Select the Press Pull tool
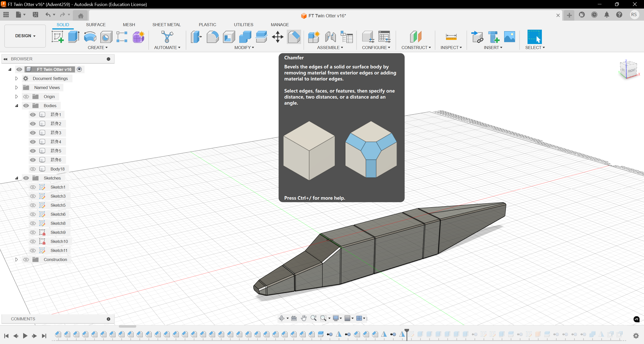The image size is (644, 344). pos(196,37)
